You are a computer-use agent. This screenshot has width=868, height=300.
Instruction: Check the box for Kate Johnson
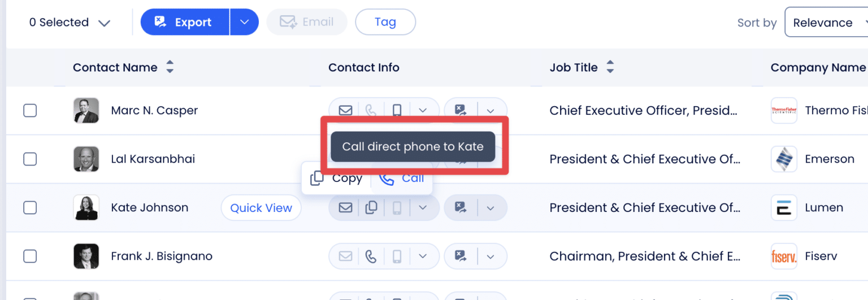(x=30, y=208)
